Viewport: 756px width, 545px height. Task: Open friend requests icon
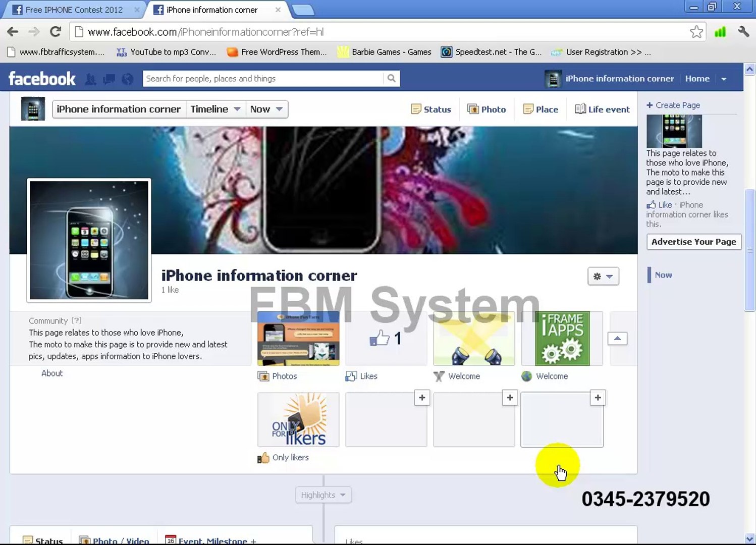pos(90,79)
